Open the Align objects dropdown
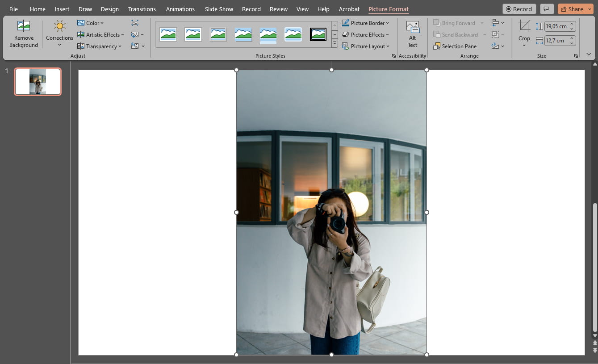The height and width of the screenshot is (364, 598). 498,23
